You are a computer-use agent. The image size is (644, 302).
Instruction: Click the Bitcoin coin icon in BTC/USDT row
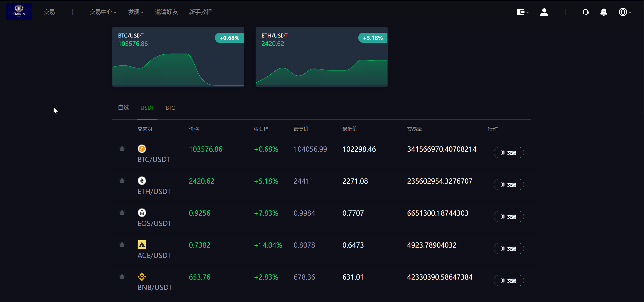(142, 149)
